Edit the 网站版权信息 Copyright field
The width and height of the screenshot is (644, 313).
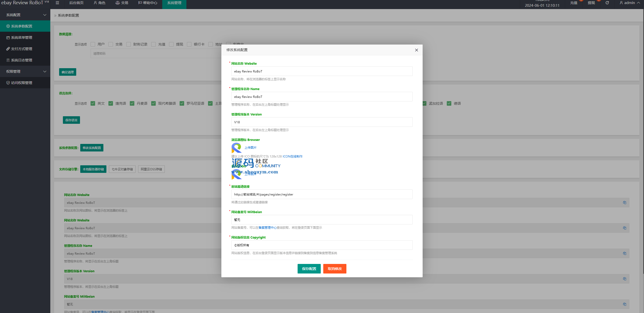coord(322,245)
